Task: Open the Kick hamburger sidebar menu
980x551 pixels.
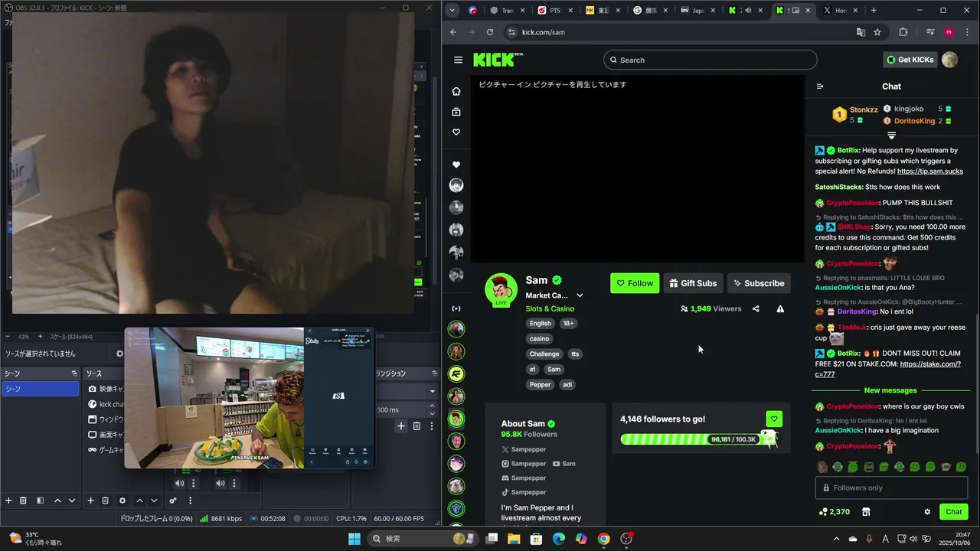Action: [x=458, y=60]
